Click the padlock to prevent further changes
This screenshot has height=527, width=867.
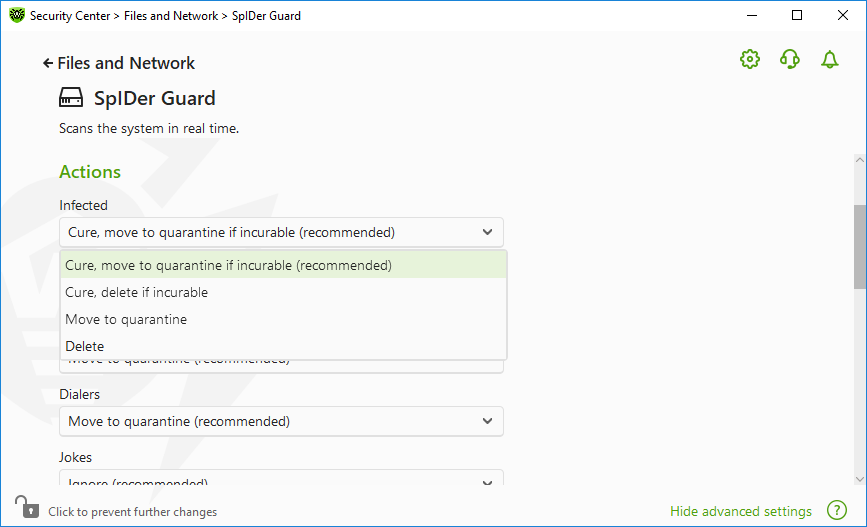pos(27,507)
